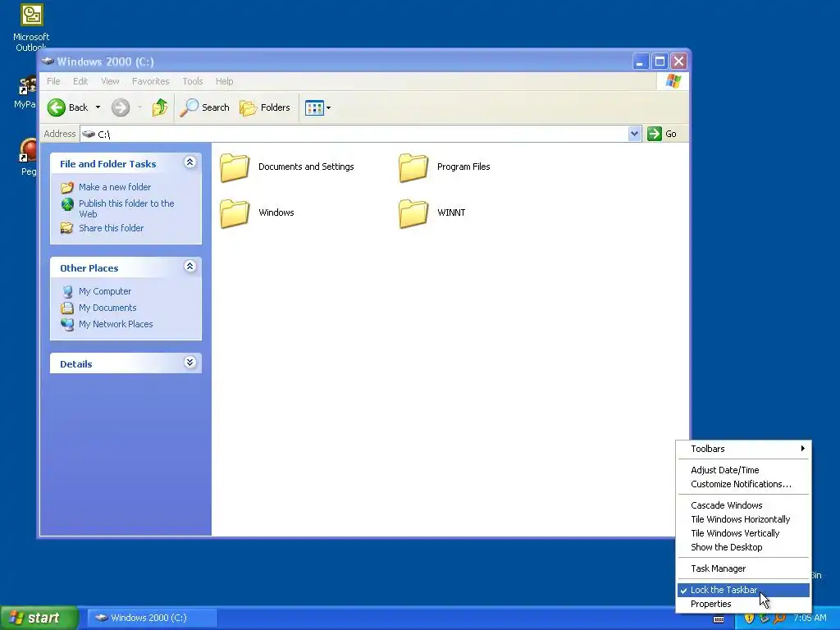
Task: Click the drive icon in the title bar
Action: (x=48, y=61)
